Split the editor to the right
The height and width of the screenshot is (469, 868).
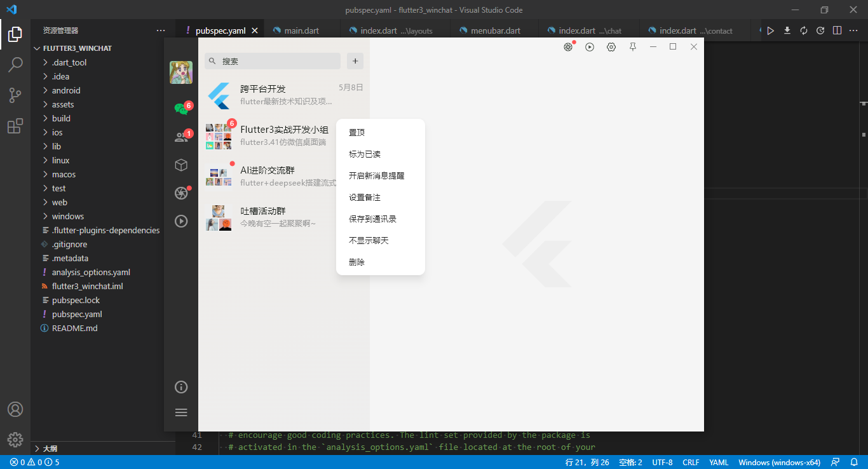[837, 31]
